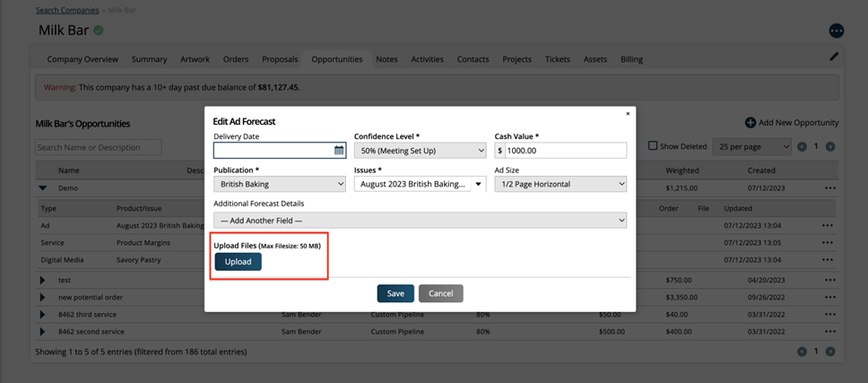This screenshot has height=383, width=868.
Task: Click the $3,350.00 weighted value
Action: [x=681, y=297]
